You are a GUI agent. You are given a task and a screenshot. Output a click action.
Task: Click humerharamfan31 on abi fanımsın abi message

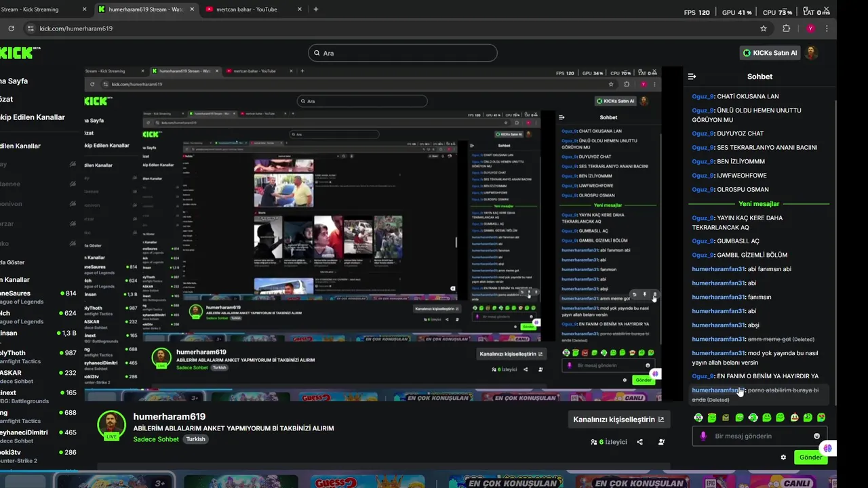[x=718, y=269]
